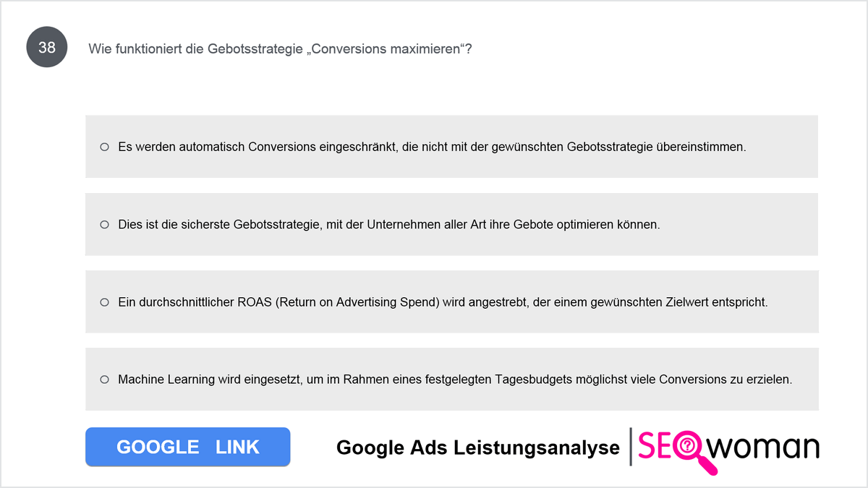Click the vertical divider line beside the logo

click(x=631, y=447)
